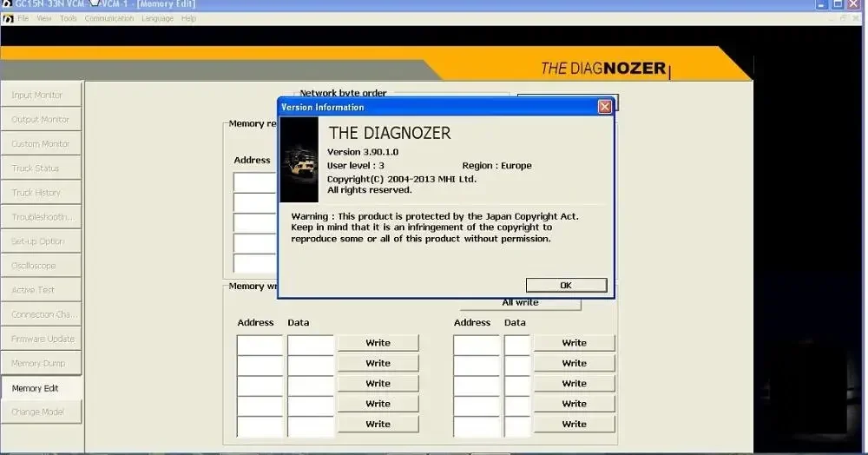
Task: Focus third Data field in left write group
Action: pyautogui.click(x=311, y=386)
